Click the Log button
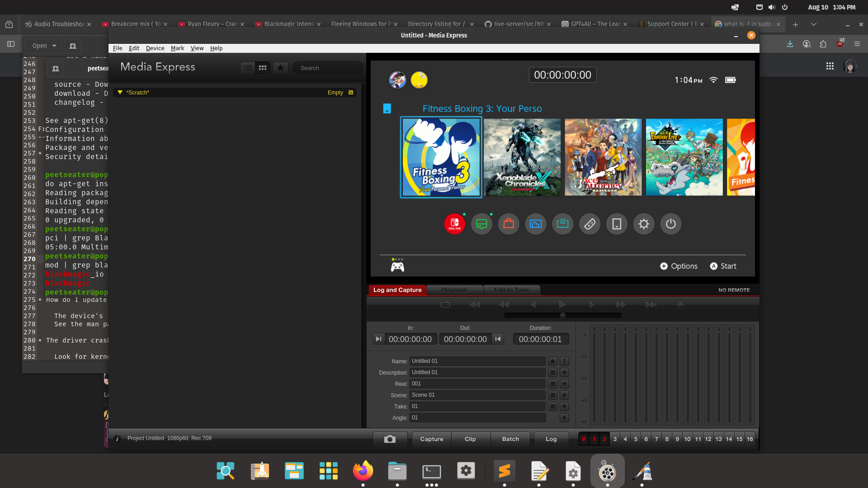The image size is (868, 488). 551,439
